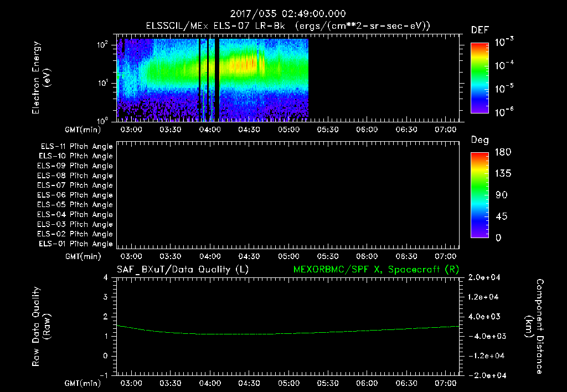567x392 pixels.
Task: Select the ELS-07 Pitch Angle row label
Action: pos(75,185)
